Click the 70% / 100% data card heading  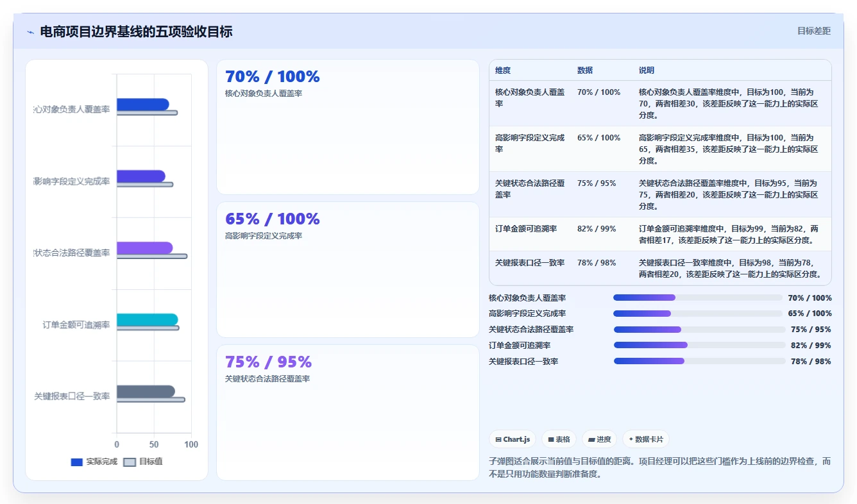coord(273,76)
